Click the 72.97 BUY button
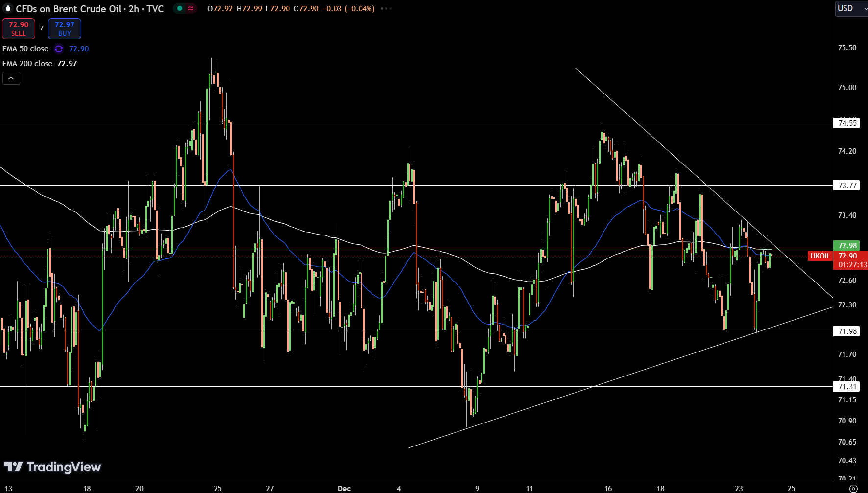 [x=65, y=28]
